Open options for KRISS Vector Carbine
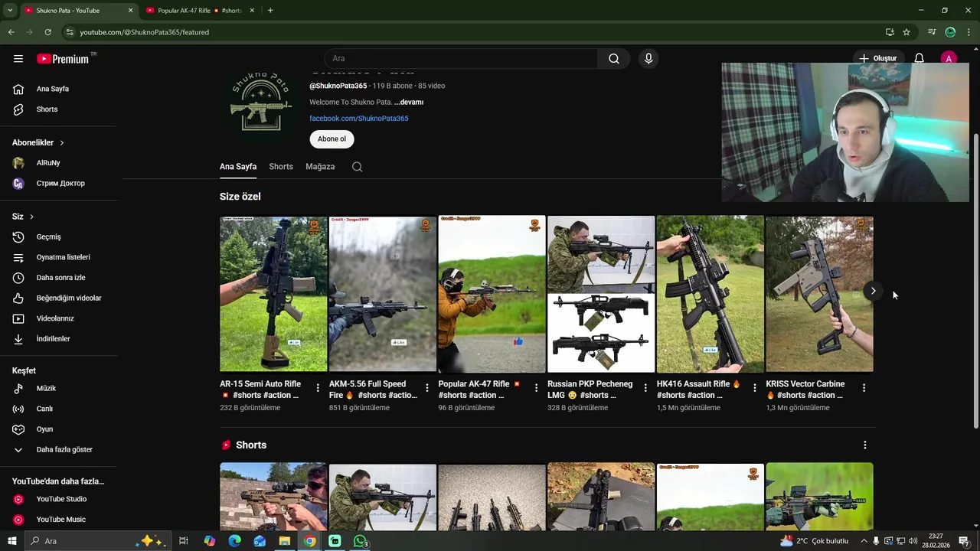The height and width of the screenshot is (551, 980). click(x=864, y=388)
